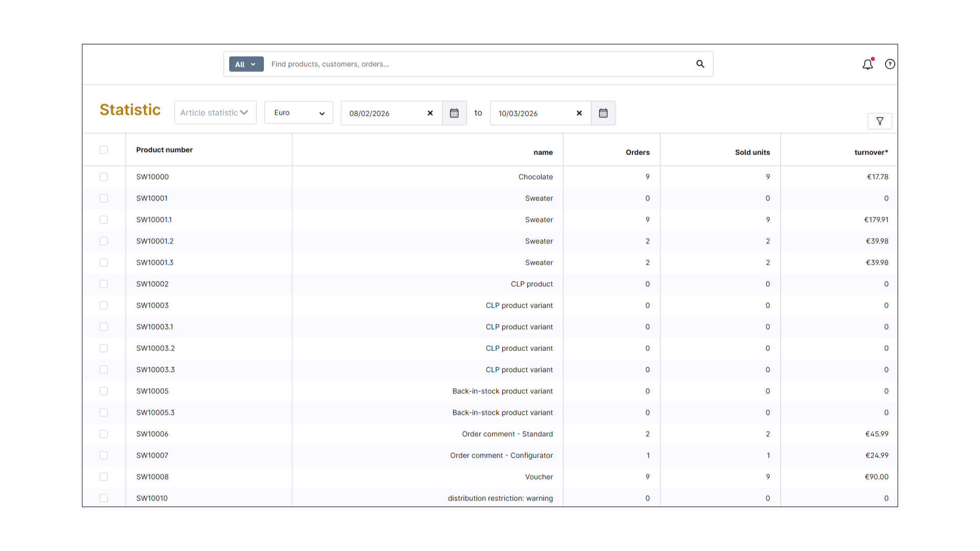The height and width of the screenshot is (551, 980).
Task: Check the SW10000 Chocolate row checkbox
Action: pyautogui.click(x=104, y=177)
